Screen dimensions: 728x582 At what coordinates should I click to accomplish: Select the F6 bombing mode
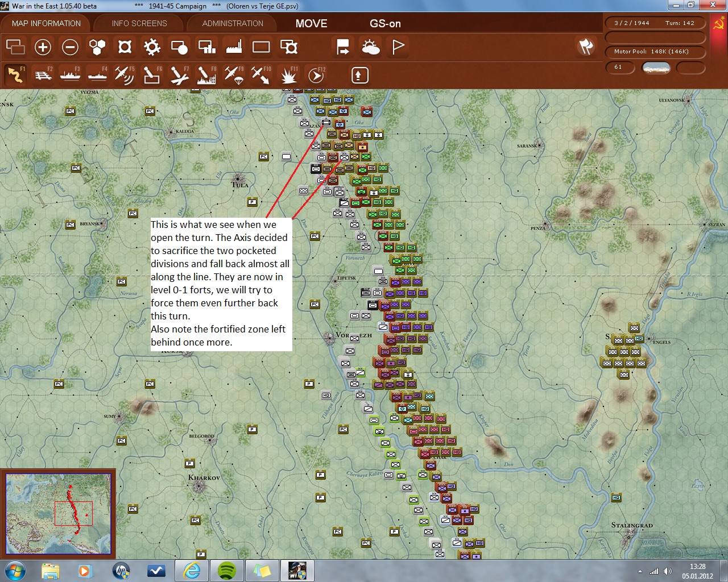pyautogui.click(x=152, y=74)
